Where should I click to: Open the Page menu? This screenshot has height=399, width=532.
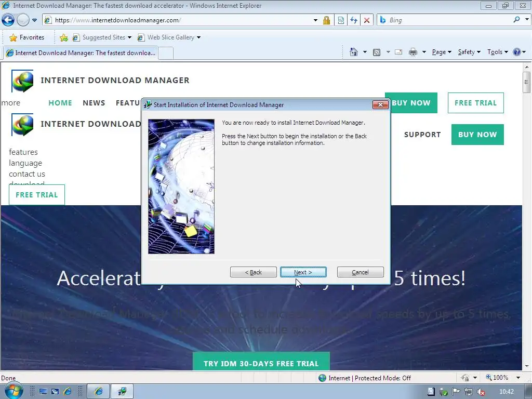[442, 52]
